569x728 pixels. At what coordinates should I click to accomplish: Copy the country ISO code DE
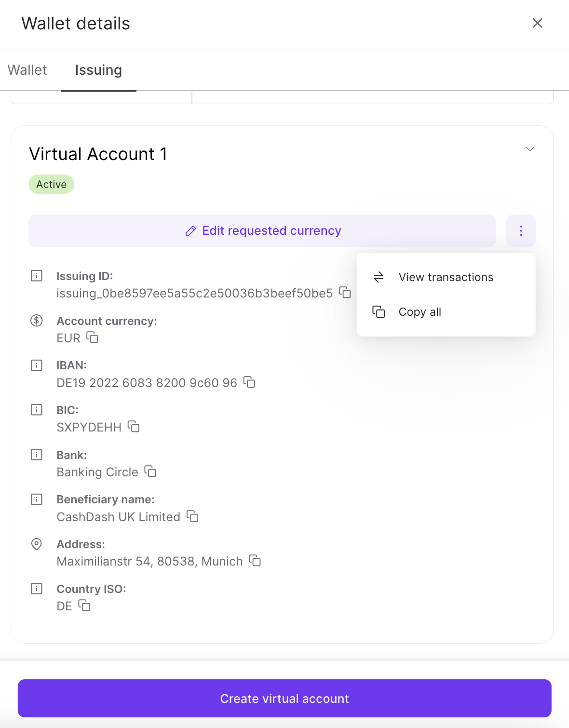pos(85,606)
